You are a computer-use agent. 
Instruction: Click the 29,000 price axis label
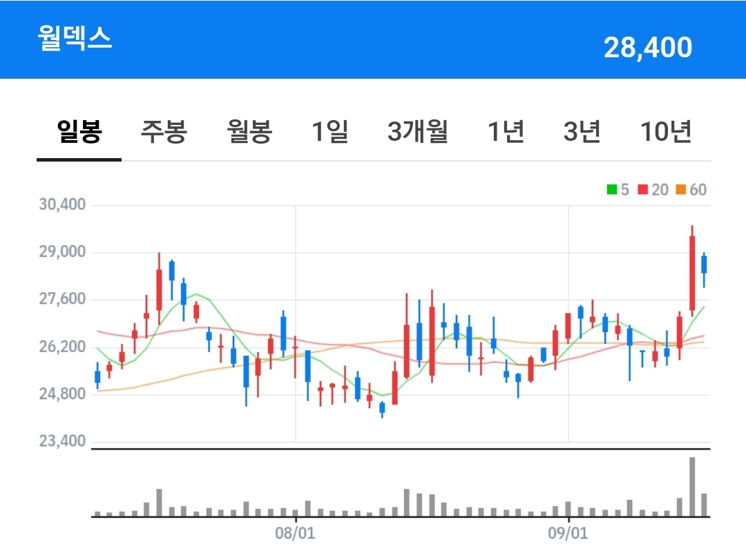click(62, 252)
